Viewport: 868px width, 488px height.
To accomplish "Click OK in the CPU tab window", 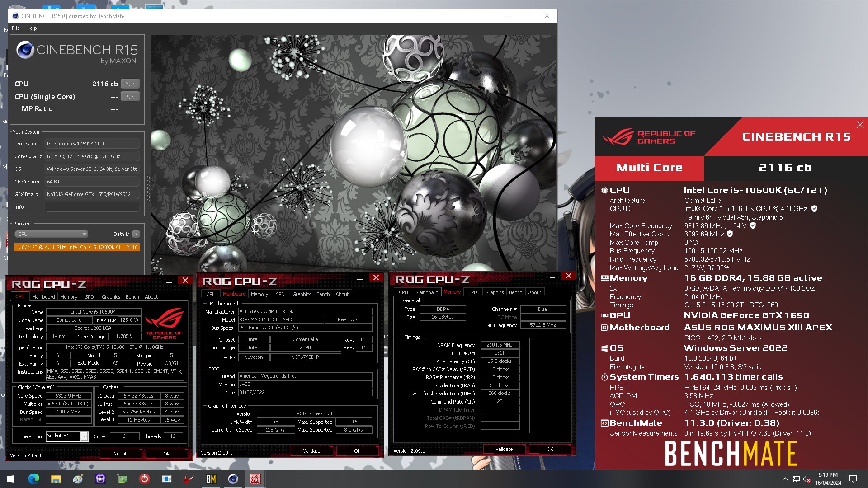I will click(x=166, y=454).
